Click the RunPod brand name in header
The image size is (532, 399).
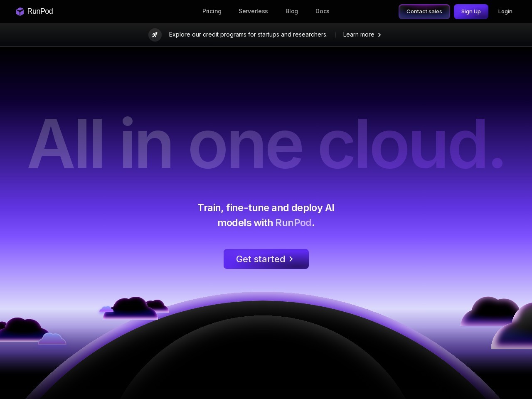coord(40,11)
